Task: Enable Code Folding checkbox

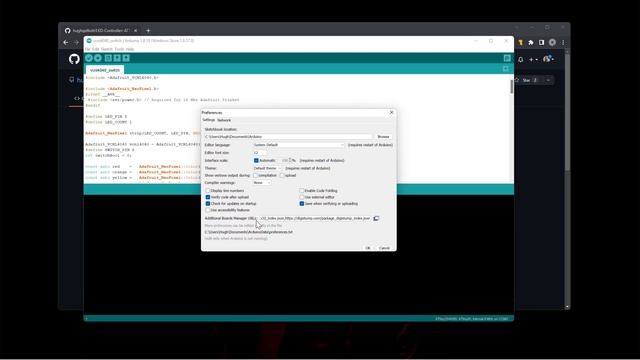Action: click(x=302, y=191)
